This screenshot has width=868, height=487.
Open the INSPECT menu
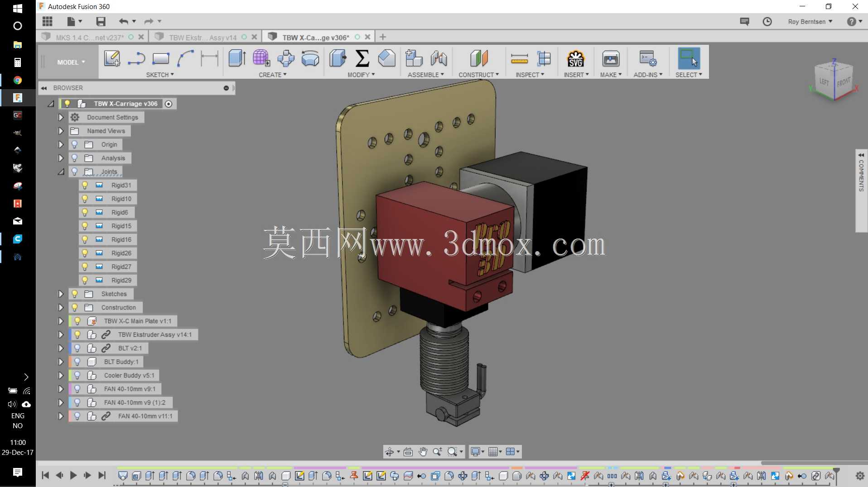[x=530, y=75]
